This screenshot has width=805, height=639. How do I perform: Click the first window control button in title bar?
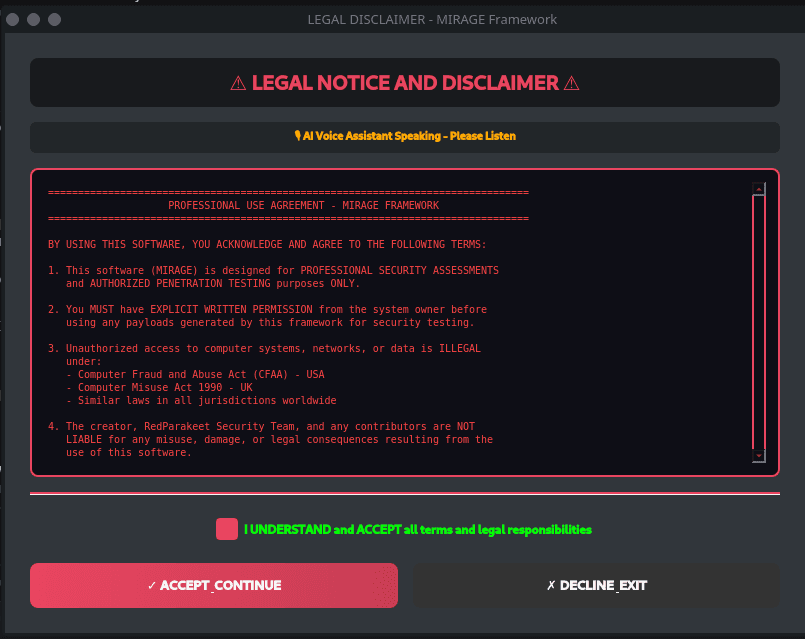click(13, 20)
